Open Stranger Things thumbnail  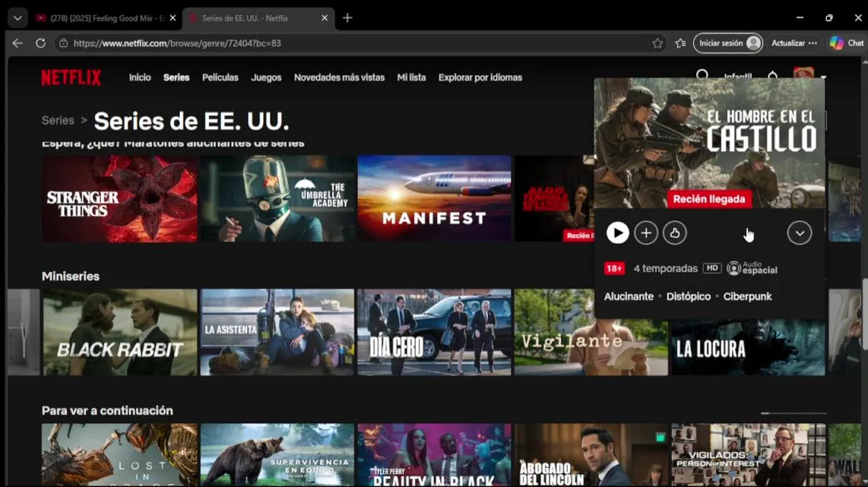click(120, 199)
